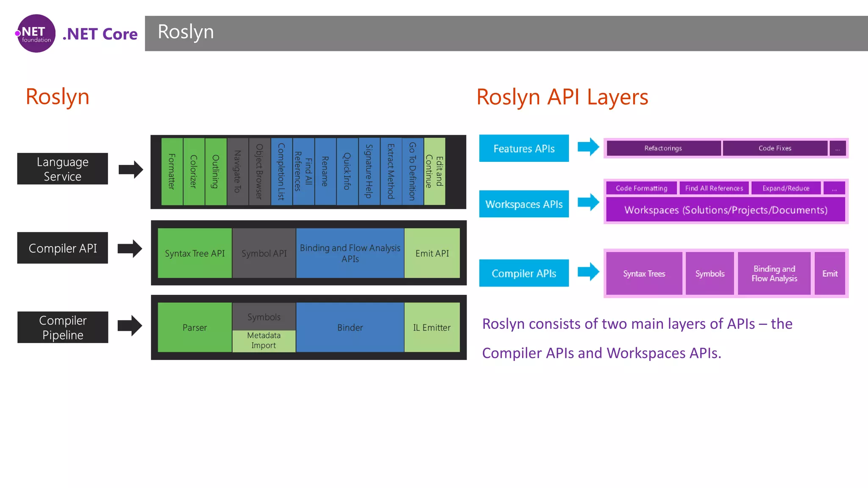Select the purple Syntax Trees box

click(x=644, y=274)
